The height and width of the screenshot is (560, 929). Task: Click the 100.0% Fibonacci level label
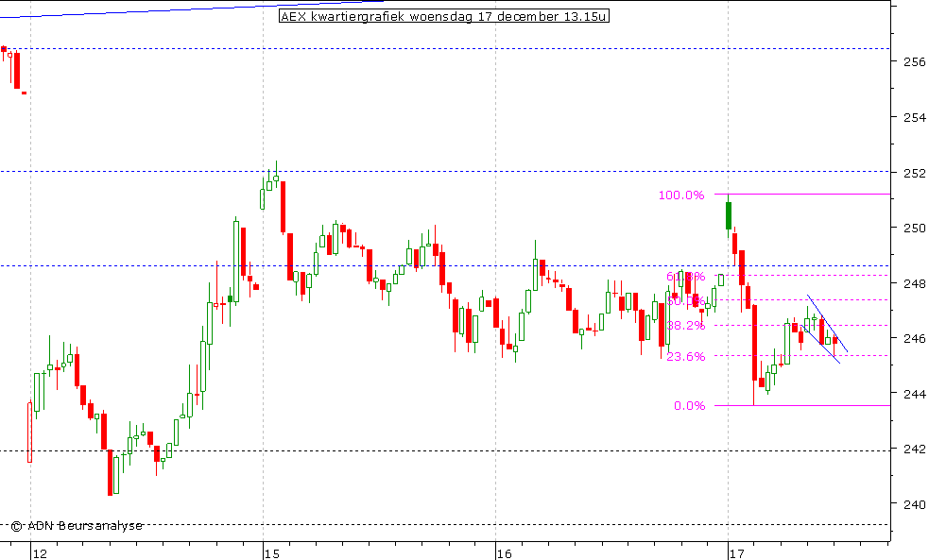click(x=681, y=195)
